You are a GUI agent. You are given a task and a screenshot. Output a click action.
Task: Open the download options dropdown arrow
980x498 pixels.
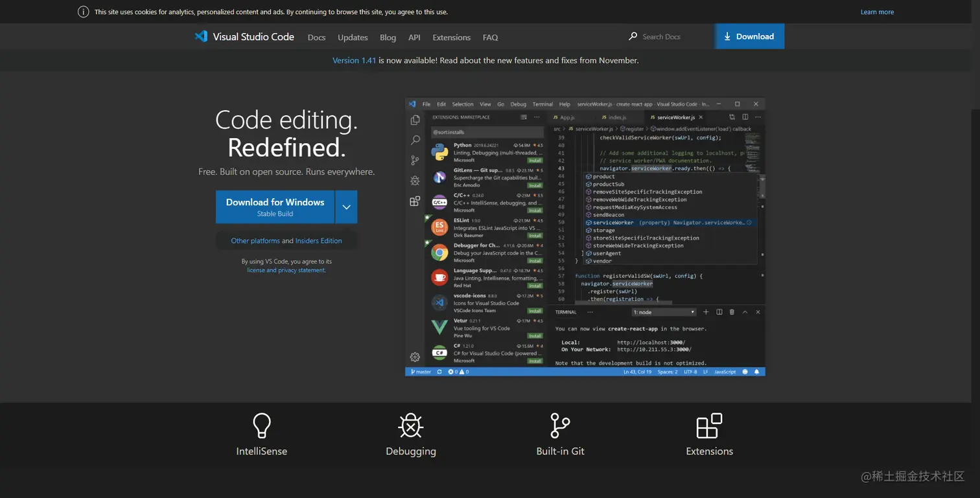(x=346, y=207)
